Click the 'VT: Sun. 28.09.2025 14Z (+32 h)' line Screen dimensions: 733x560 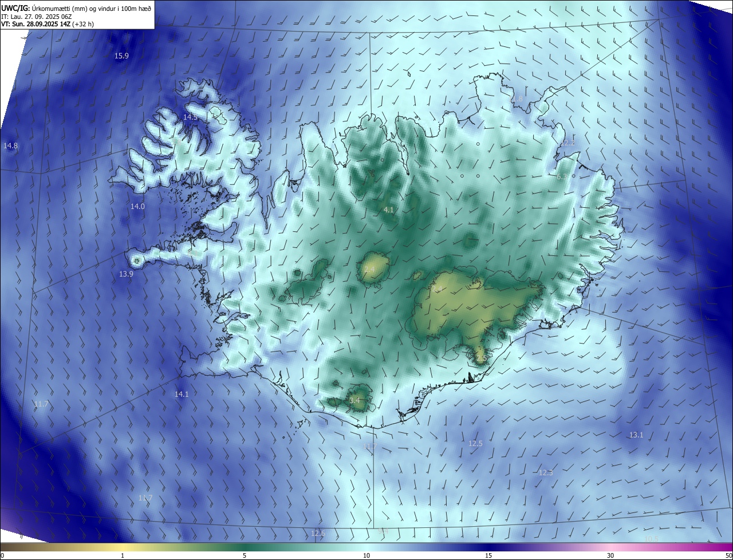point(49,25)
